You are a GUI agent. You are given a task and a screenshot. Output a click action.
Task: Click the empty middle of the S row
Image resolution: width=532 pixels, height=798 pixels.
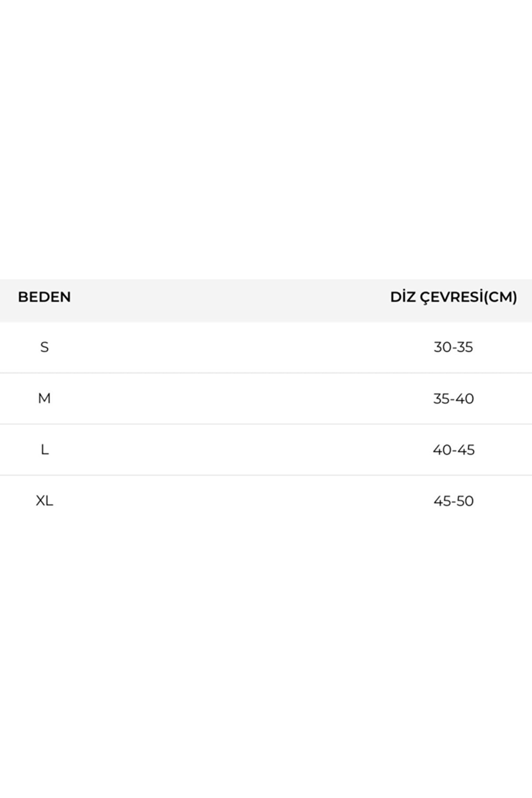pos(244,347)
